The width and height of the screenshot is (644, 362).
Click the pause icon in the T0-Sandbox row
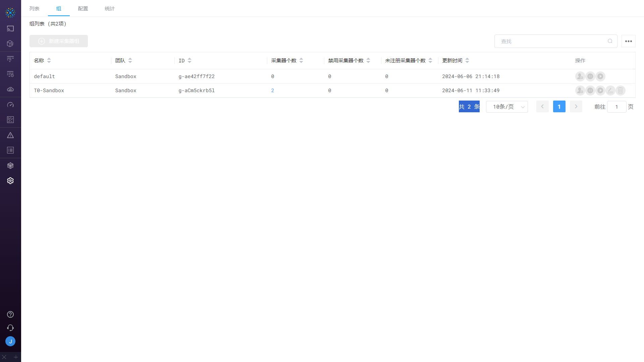click(x=590, y=90)
